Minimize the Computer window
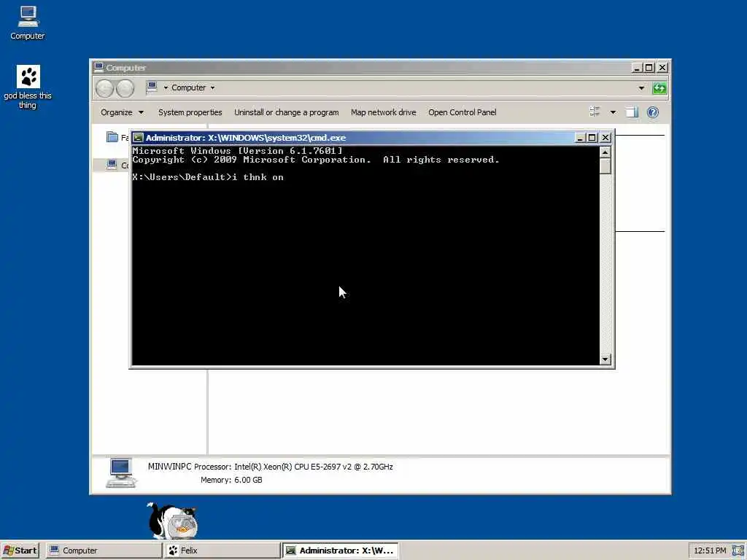The height and width of the screenshot is (560, 747). click(x=636, y=68)
